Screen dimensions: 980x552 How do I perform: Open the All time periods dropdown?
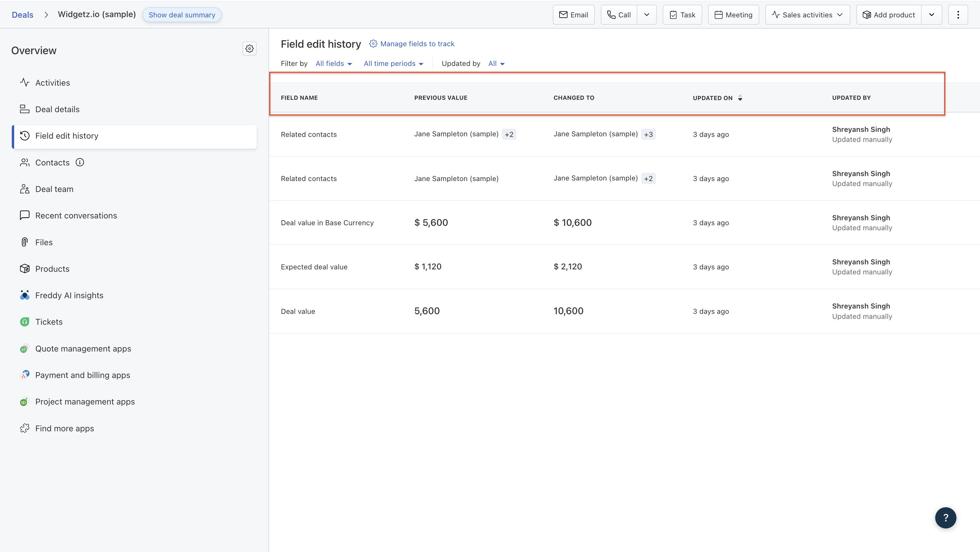pyautogui.click(x=393, y=64)
